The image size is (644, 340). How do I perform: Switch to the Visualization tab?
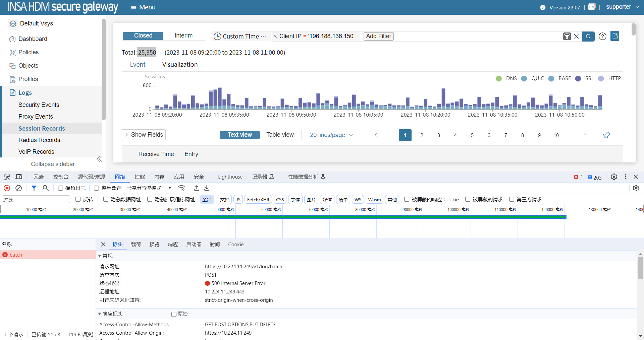click(x=180, y=64)
